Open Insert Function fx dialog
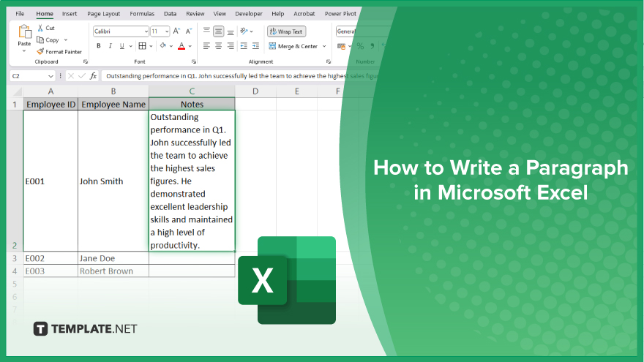Image resolution: width=644 pixels, height=362 pixels. click(93, 76)
